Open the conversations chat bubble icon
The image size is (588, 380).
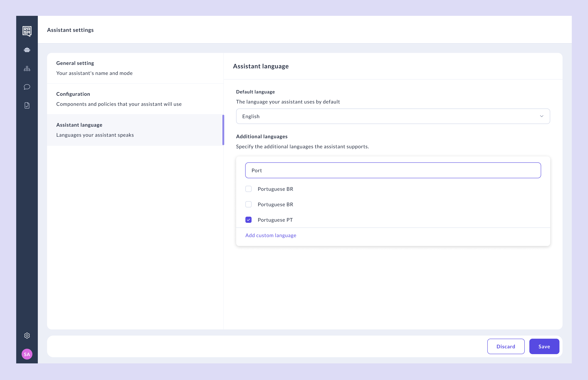click(27, 87)
